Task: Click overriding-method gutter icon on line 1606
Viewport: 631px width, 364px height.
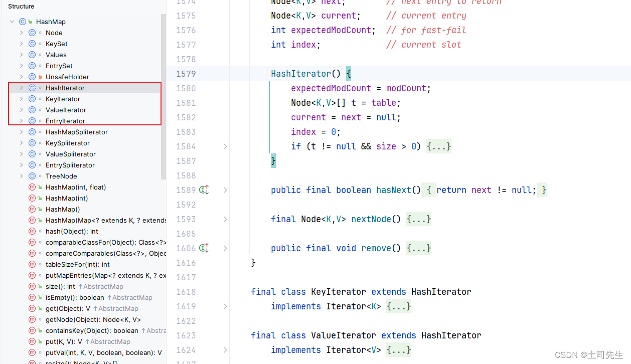Action: click(203, 248)
